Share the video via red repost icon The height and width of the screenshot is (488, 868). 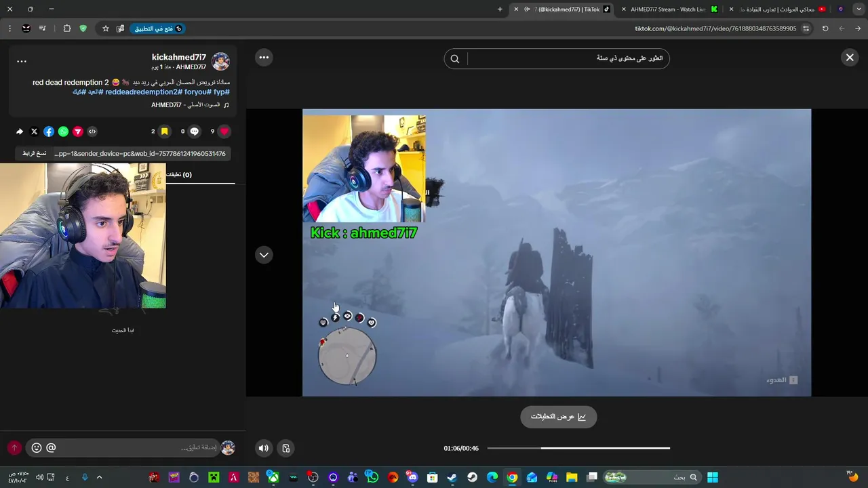click(78, 131)
